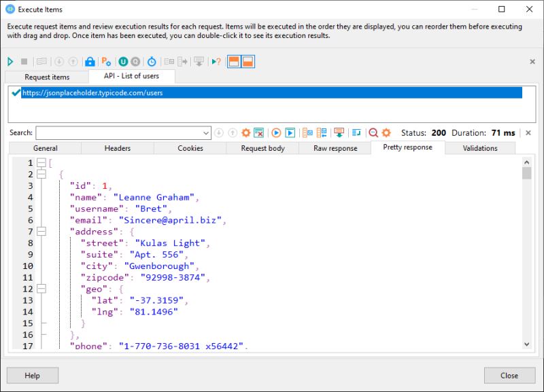
Task: Open the General tab
Action: click(x=45, y=148)
